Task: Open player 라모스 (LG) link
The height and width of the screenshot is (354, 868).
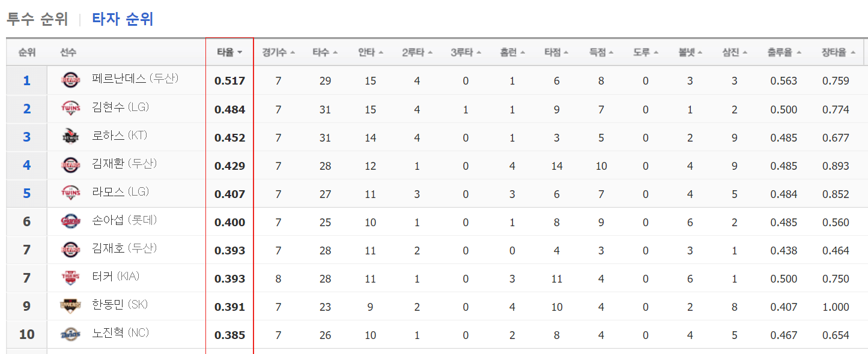Action: pos(121,192)
